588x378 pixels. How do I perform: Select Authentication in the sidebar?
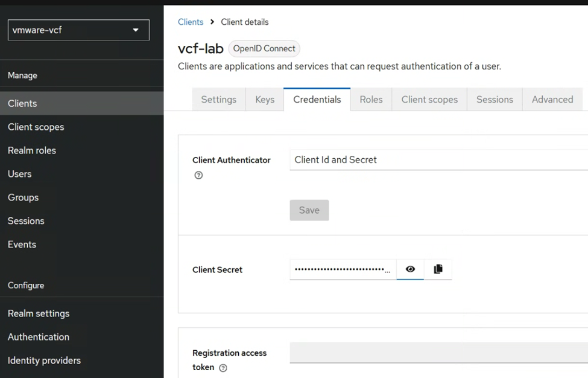[39, 337]
